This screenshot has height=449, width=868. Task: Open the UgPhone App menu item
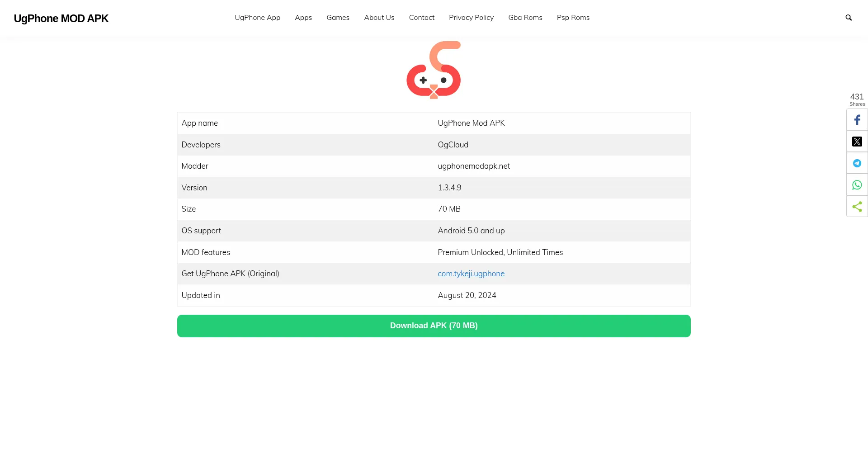point(257,18)
